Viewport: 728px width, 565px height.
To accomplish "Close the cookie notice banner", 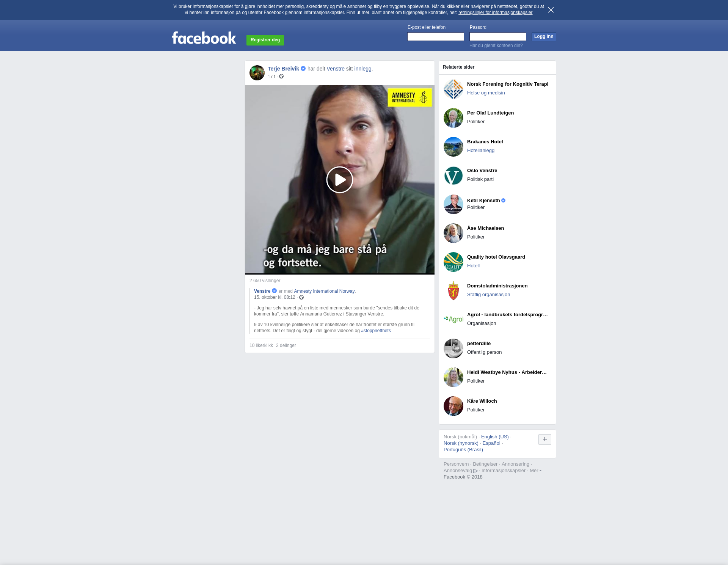I will tap(551, 10).
